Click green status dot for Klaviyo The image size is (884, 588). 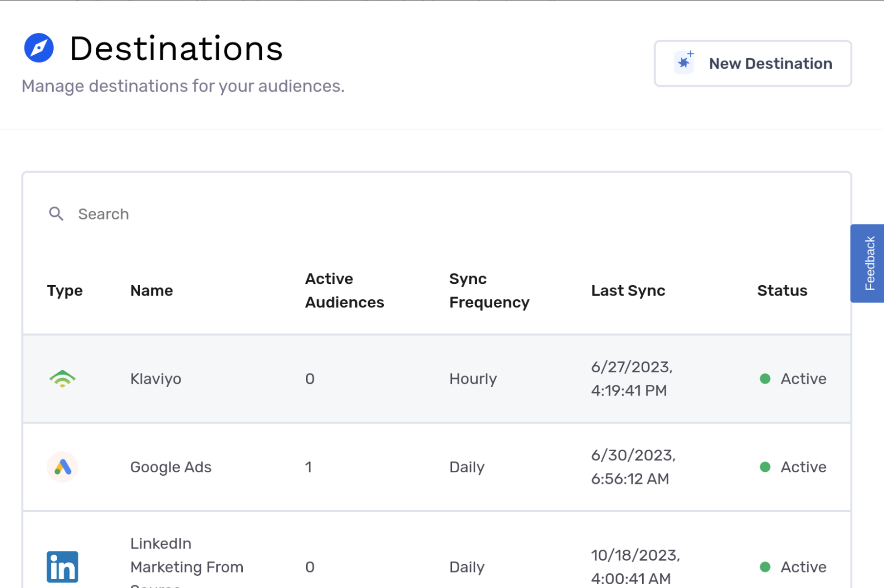765,378
